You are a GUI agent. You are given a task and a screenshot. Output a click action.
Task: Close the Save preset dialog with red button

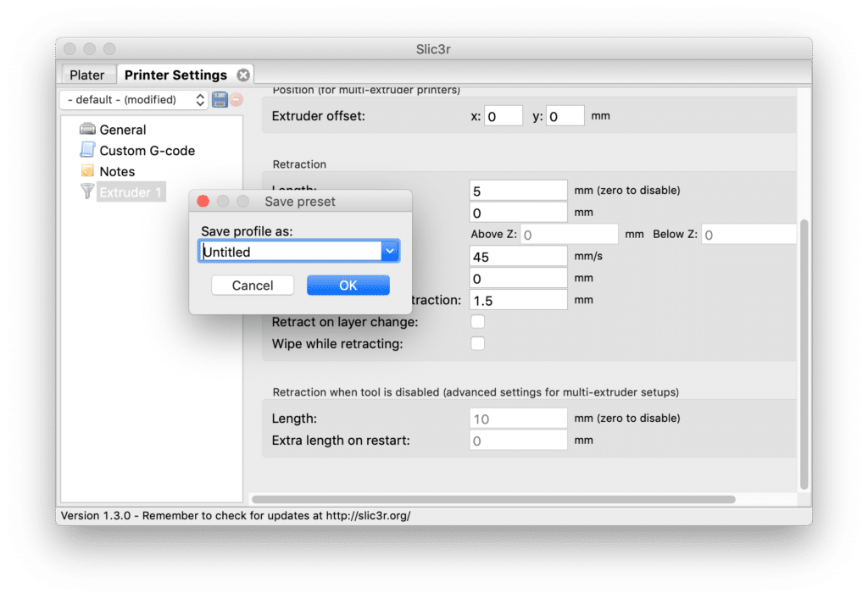click(203, 202)
